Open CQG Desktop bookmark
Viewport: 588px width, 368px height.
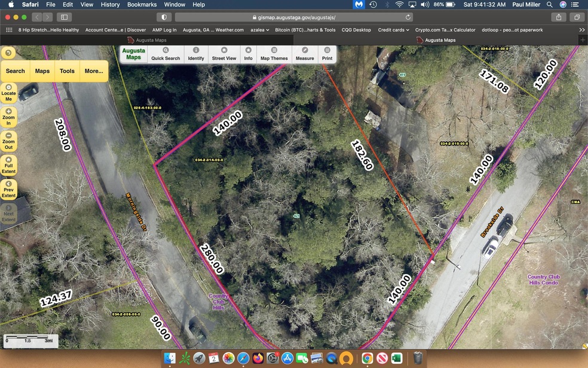pos(356,30)
